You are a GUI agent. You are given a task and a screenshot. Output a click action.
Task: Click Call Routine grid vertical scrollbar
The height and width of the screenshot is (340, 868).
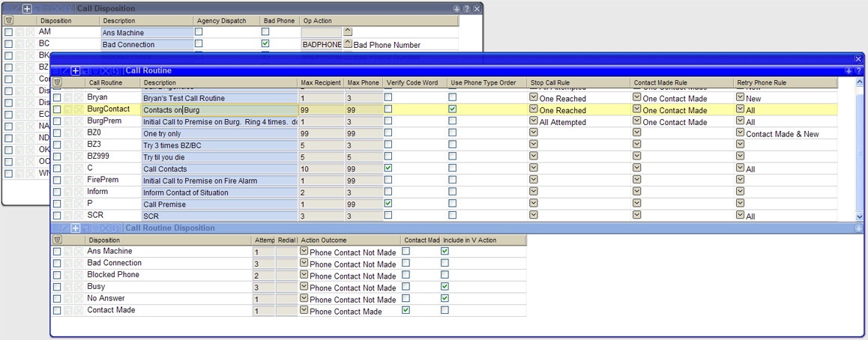tap(859, 149)
